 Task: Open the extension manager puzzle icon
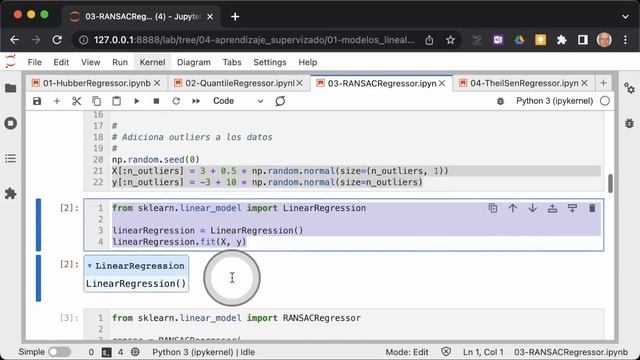[x=11, y=193]
